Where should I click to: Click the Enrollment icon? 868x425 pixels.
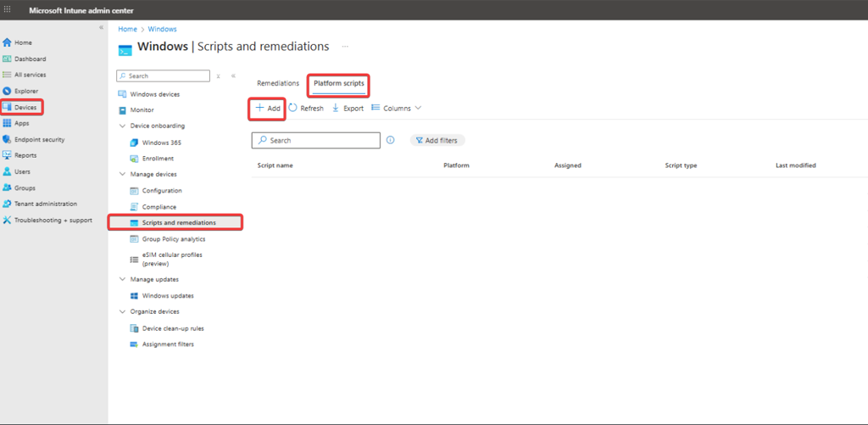tap(133, 159)
